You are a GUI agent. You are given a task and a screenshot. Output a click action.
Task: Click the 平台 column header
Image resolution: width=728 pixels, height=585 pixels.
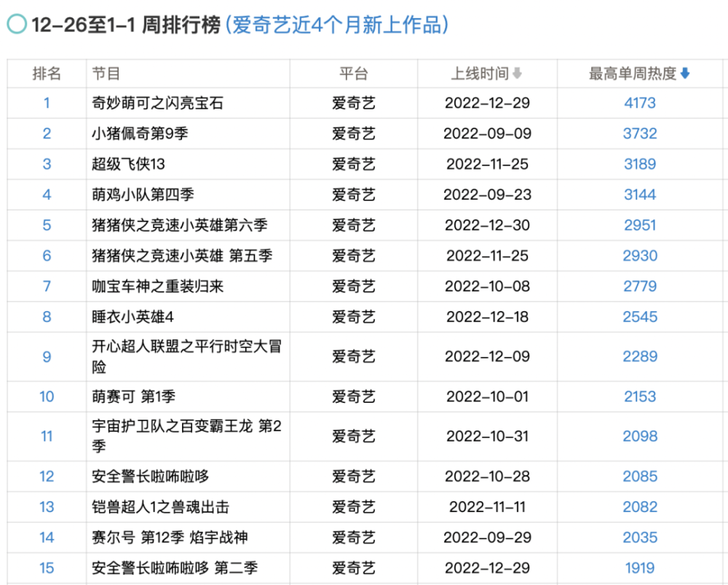353,74
